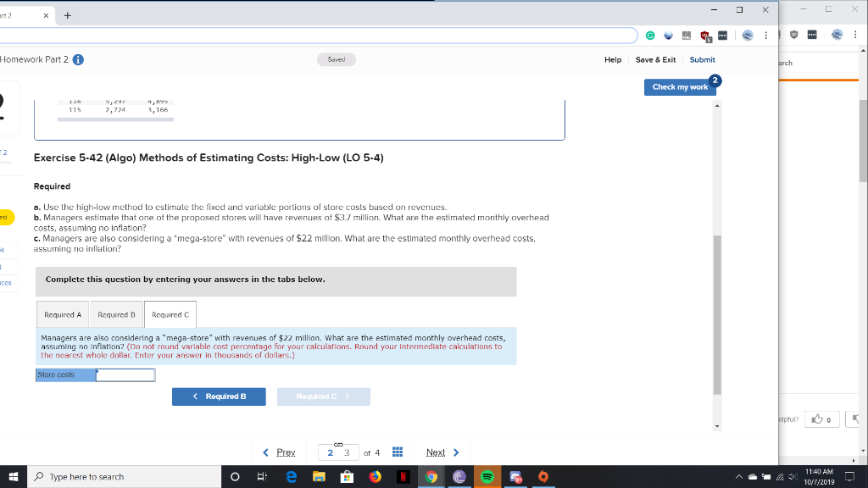
Task: Click the horizontal scrollbar under data table
Action: (x=115, y=119)
